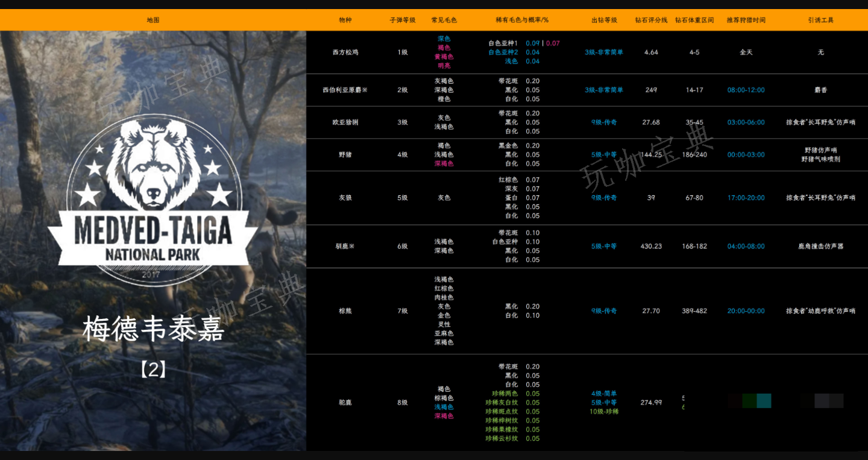Image resolution: width=868 pixels, height=460 pixels.
Task: Click the Medved-Taiga bear logo
Action: tap(153, 199)
